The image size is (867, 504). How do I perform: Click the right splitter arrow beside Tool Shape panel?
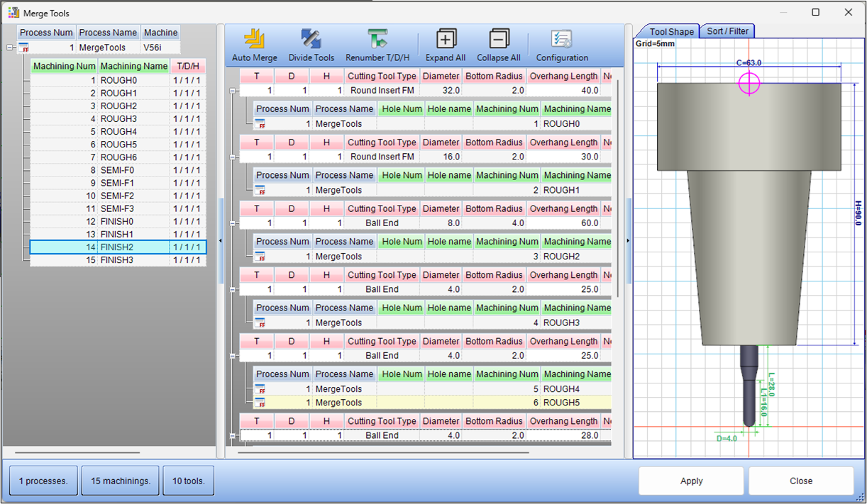coord(628,241)
